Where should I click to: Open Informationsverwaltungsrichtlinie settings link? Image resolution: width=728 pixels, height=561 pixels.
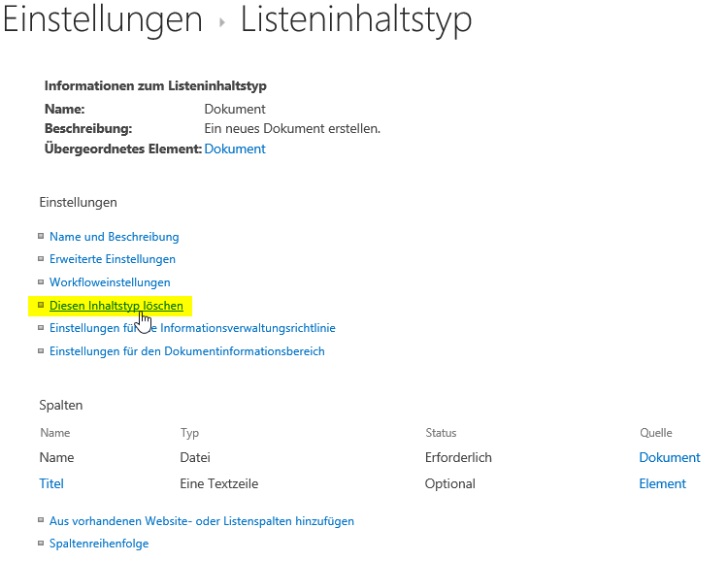[192, 328]
